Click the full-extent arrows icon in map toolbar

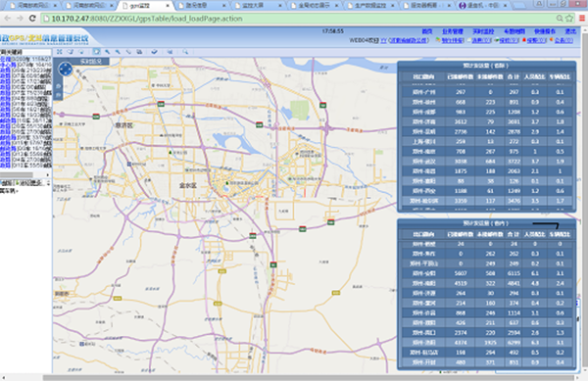(x=59, y=52)
